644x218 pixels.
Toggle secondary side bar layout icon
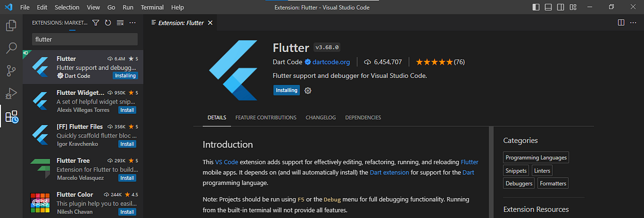[560, 8]
